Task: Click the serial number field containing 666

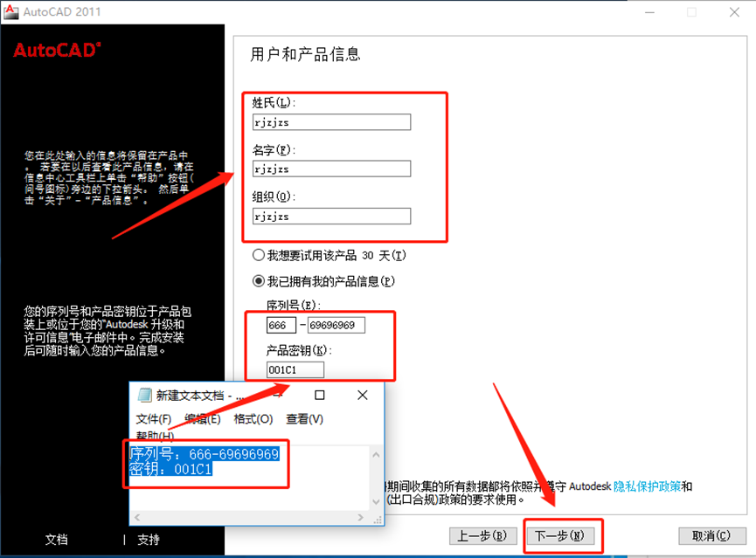Action: [280, 325]
